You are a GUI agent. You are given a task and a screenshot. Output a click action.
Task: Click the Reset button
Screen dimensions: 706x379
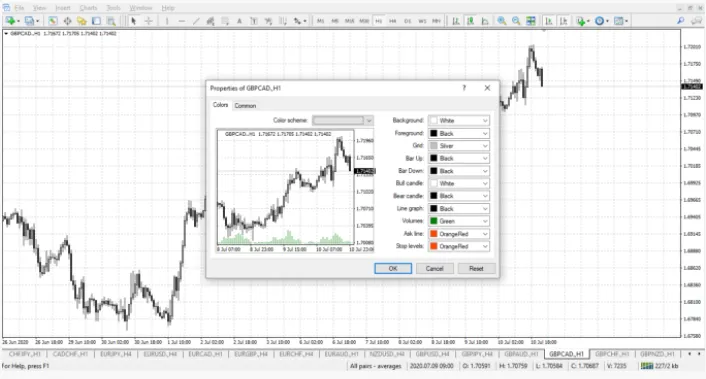[476, 269]
